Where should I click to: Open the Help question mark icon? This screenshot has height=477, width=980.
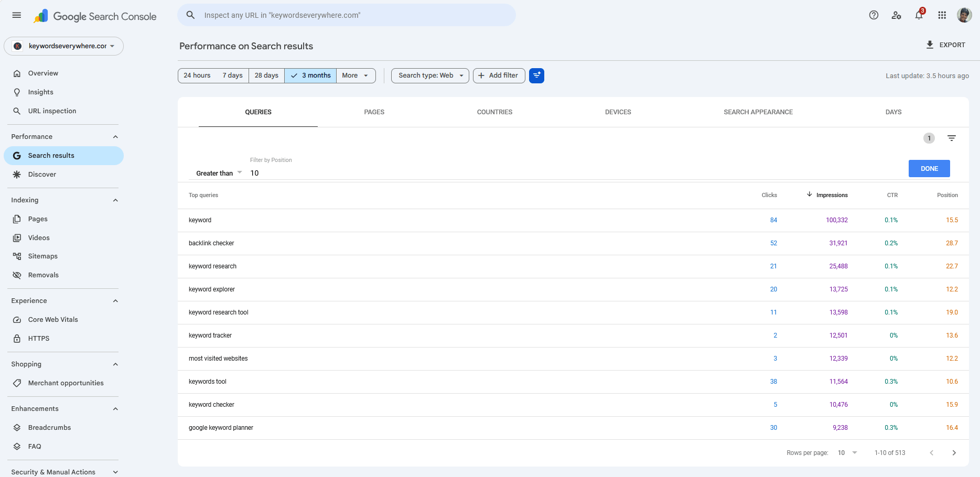click(874, 15)
